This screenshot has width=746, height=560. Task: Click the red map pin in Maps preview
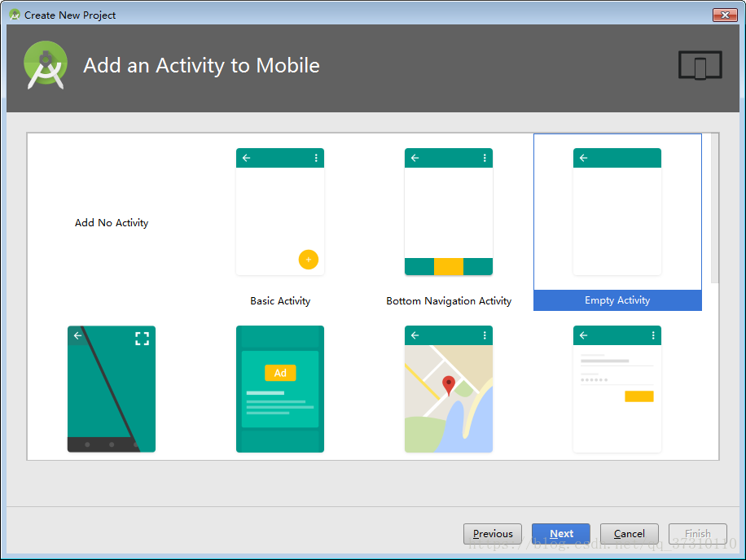[x=449, y=386]
